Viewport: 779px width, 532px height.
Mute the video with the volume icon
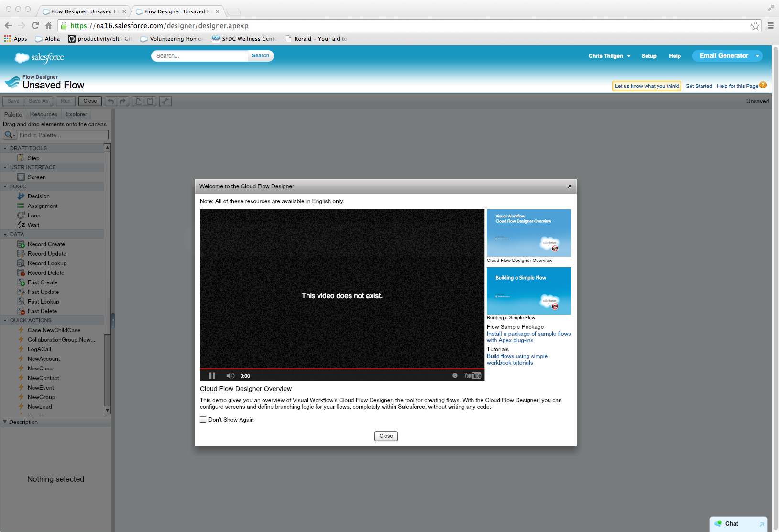[x=230, y=376]
